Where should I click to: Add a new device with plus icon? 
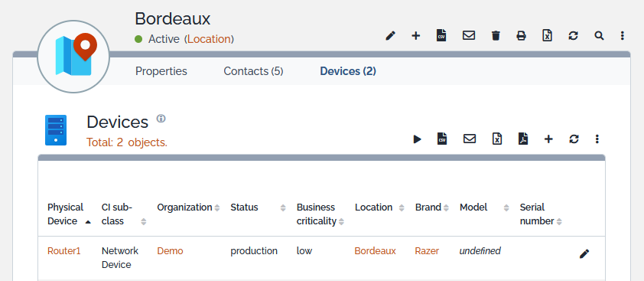pyautogui.click(x=548, y=139)
